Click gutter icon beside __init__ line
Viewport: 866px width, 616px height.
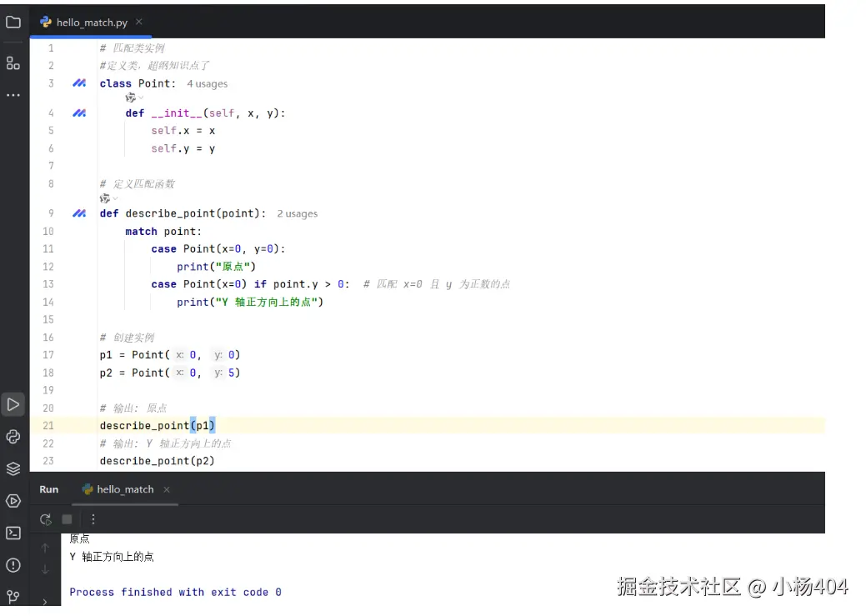[x=79, y=113]
